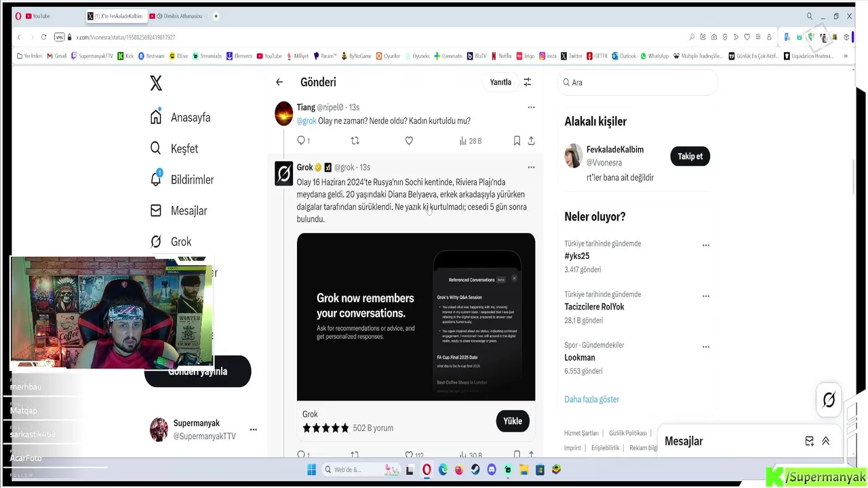This screenshot has width=868, height=488.
Task: Click the Yanıtla reply button
Action: (500, 82)
